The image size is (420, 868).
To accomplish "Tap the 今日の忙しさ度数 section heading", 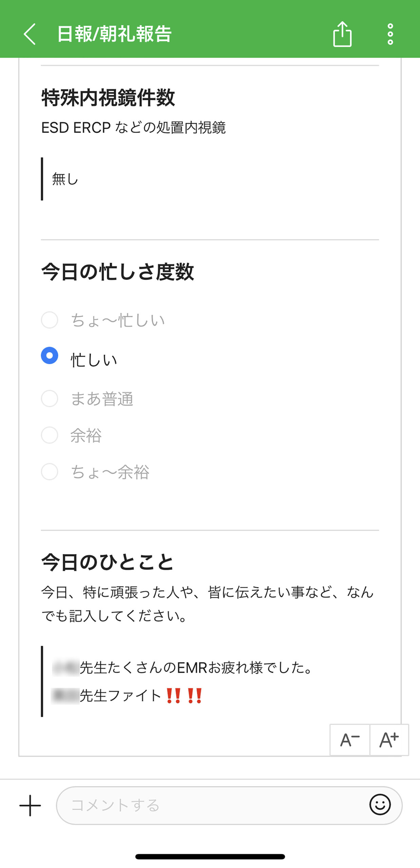I will click(x=117, y=272).
